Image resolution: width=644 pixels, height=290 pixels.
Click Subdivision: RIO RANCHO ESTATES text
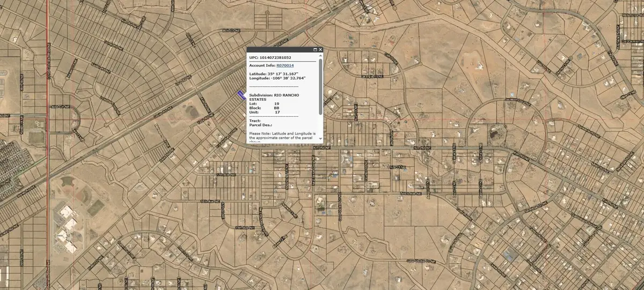coord(275,97)
